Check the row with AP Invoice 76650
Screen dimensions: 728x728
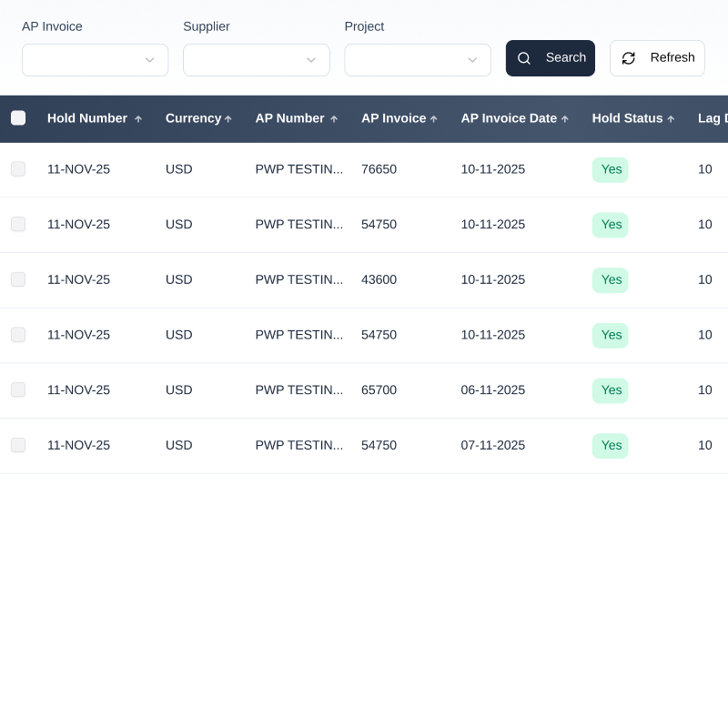tap(18, 169)
